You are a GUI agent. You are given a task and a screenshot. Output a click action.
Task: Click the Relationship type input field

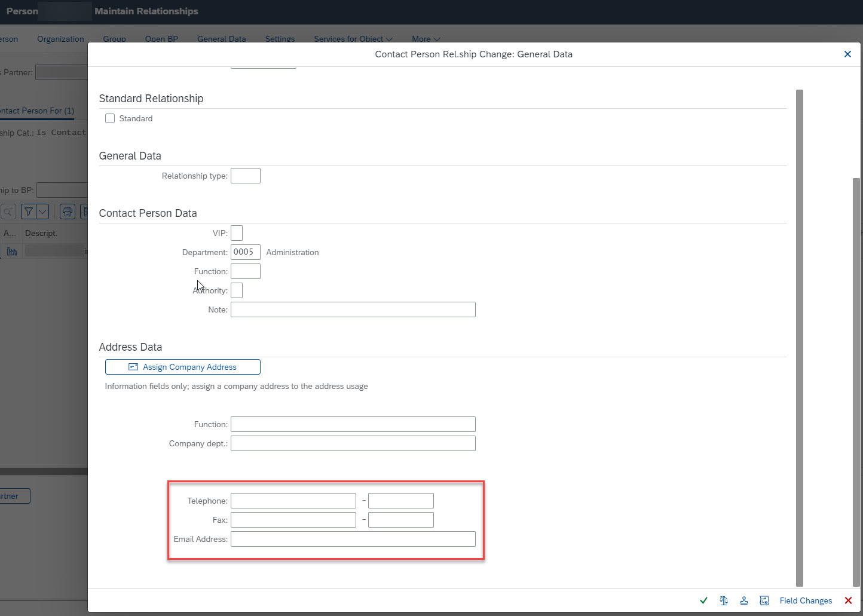(x=246, y=176)
